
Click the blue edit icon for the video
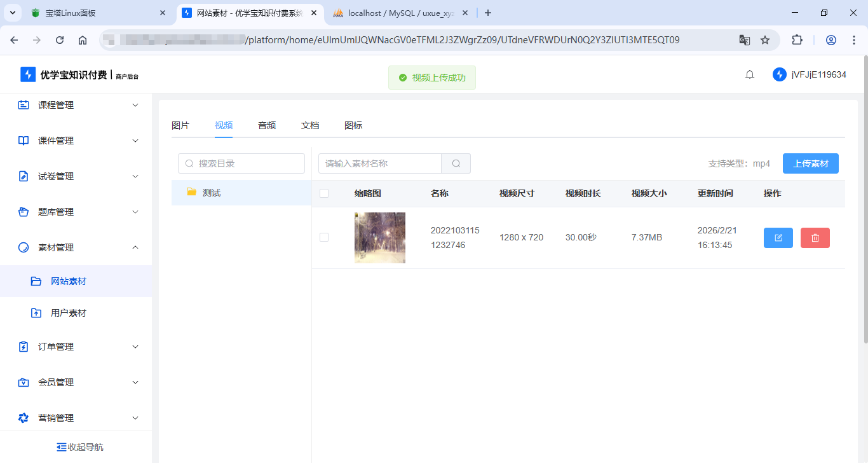(778, 237)
